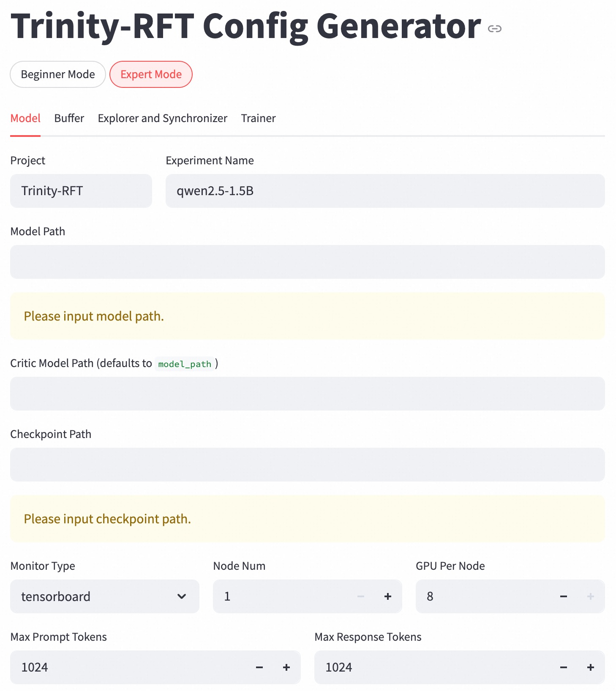Click the Experiment Name field
The width and height of the screenshot is (616, 691).
click(385, 191)
